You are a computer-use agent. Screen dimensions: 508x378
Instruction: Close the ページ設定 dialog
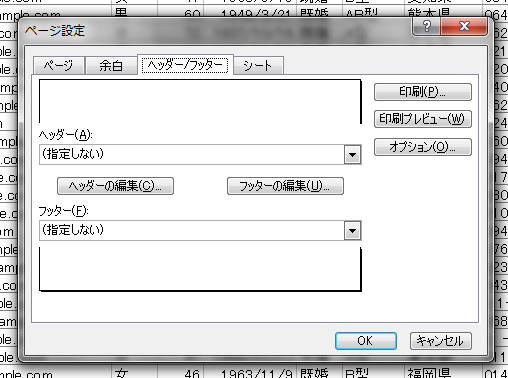point(464,26)
